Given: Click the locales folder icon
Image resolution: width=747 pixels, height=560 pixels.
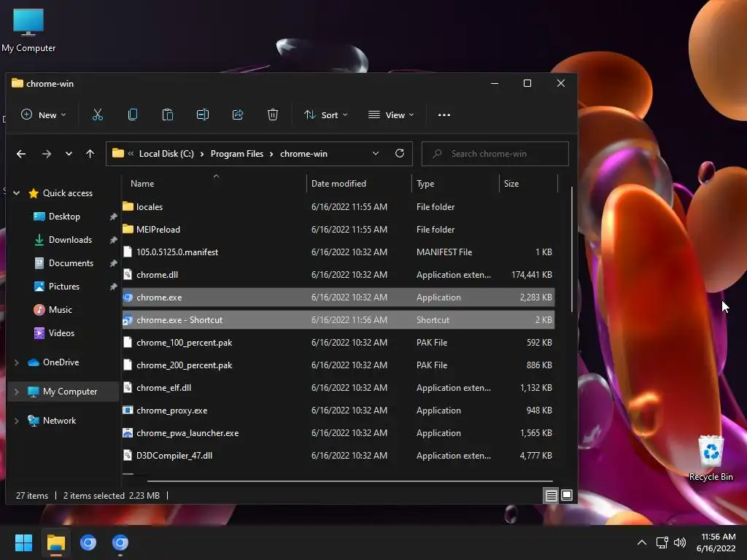Looking at the screenshot, I should click(x=128, y=206).
